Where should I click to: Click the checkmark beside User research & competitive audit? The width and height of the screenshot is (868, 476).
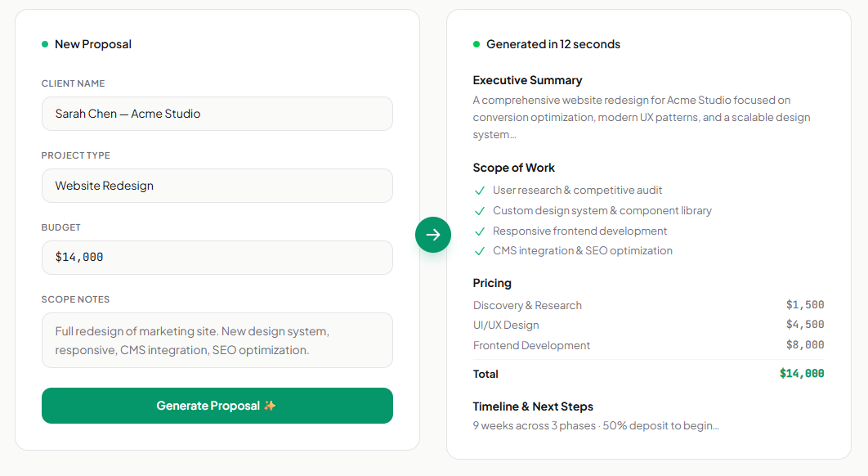(480, 190)
